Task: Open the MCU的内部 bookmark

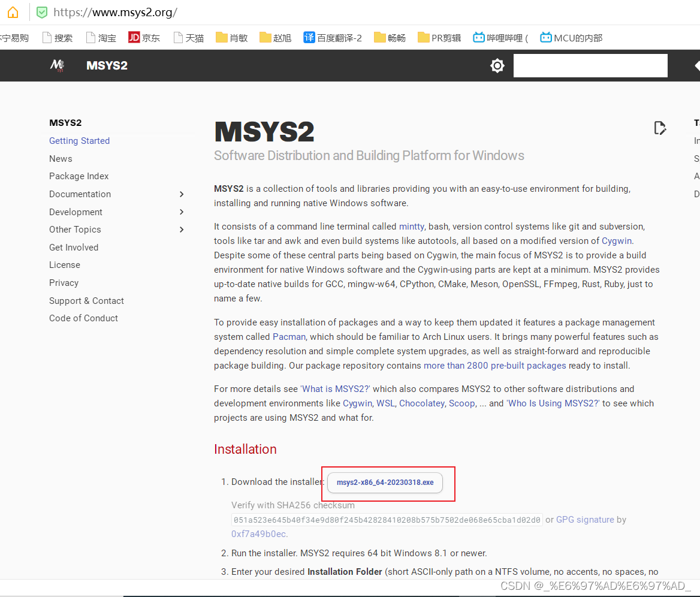Action: pos(571,38)
